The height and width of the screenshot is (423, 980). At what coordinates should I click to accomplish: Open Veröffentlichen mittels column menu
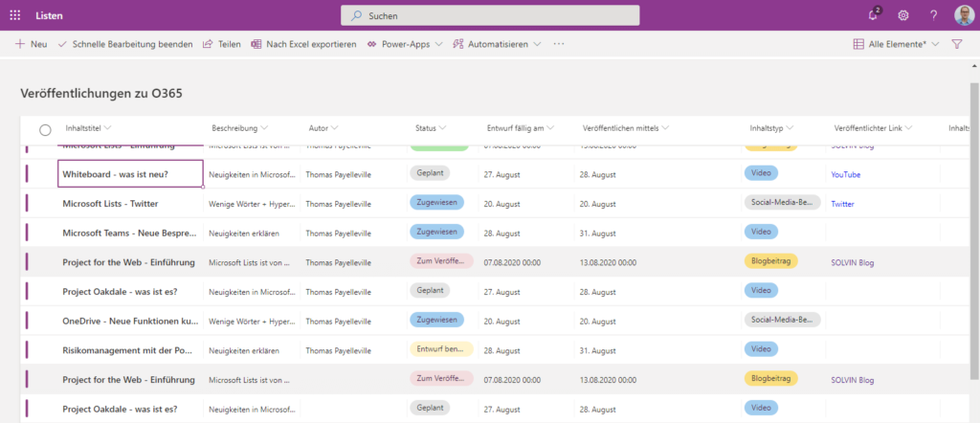625,128
